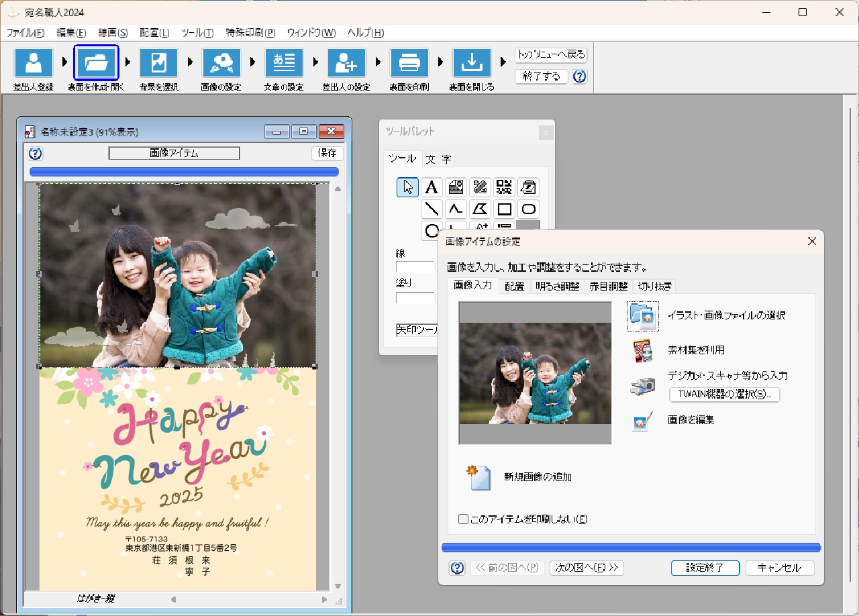This screenshot has width=859, height=616.
Task: Open the 線画 menu
Action: click(113, 32)
